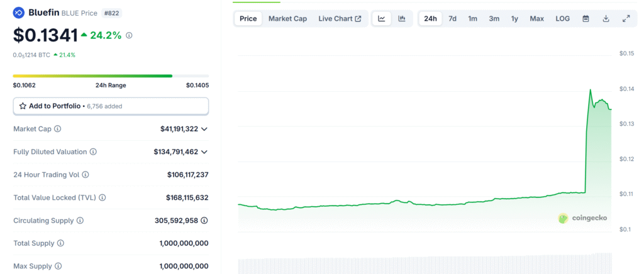The width and height of the screenshot is (644, 274).
Task: Download the chart data
Action: (x=606, y=19)
